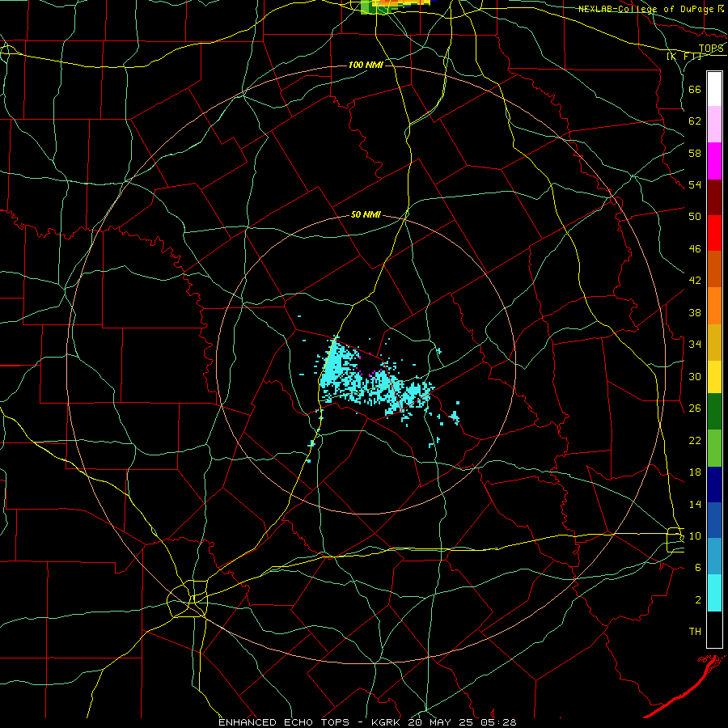Click the legend value '66'

coord(695,89)
